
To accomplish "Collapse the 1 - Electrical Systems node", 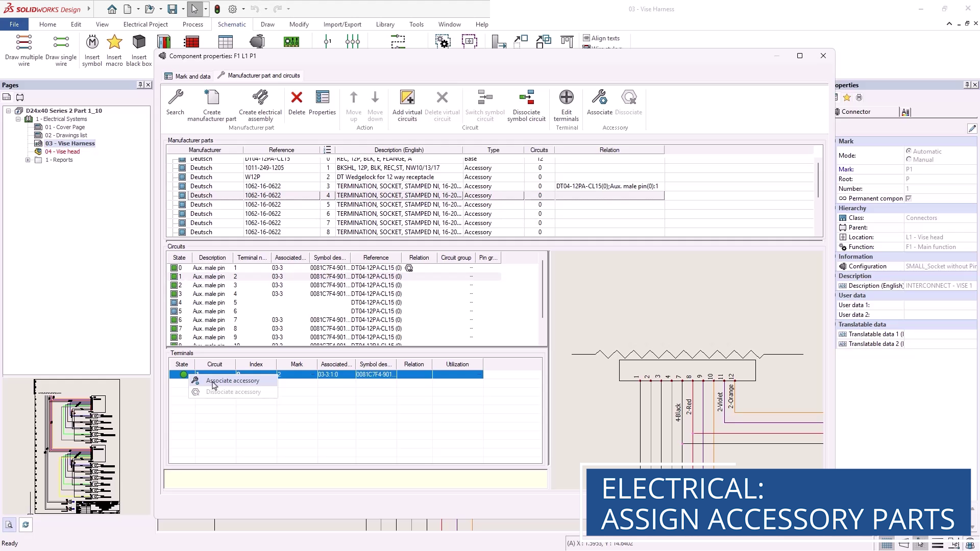I will [x=18, y=119].
